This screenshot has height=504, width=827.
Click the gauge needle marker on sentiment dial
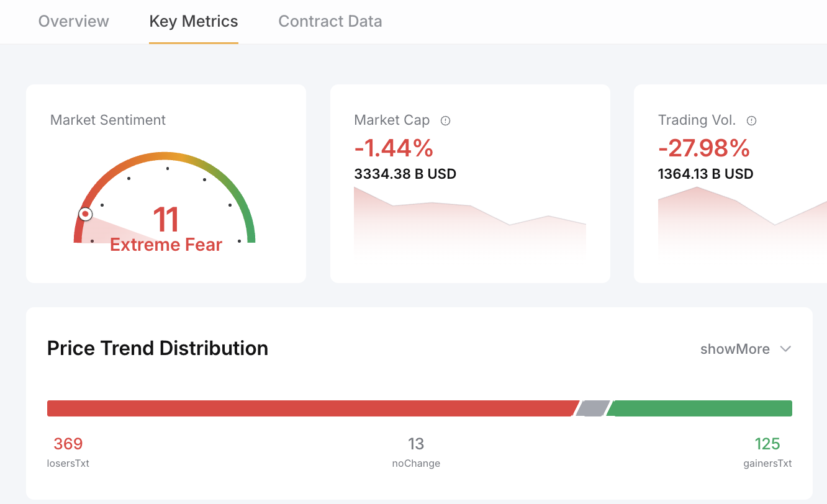[86, 214]
